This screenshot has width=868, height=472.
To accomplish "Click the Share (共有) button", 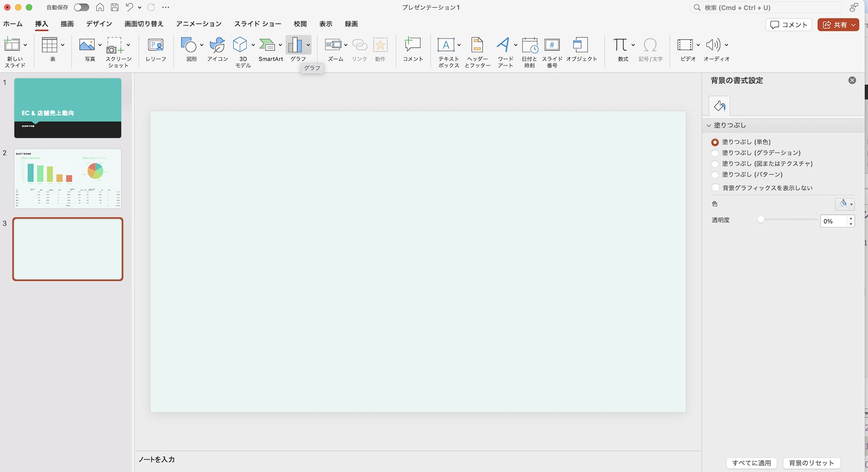I will pyautogui.click(x=838, y=25).
